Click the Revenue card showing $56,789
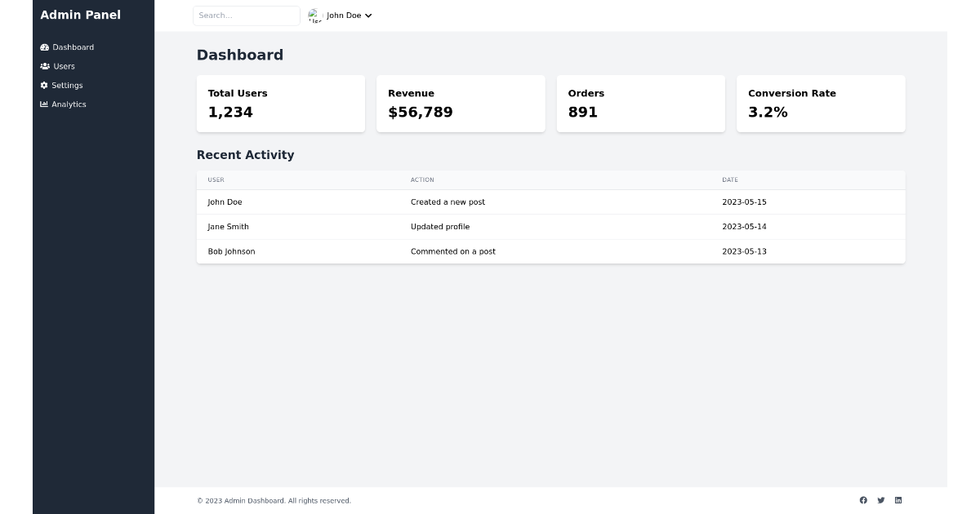The height and width of the screenshot is (514, 980). coord(461,103)
